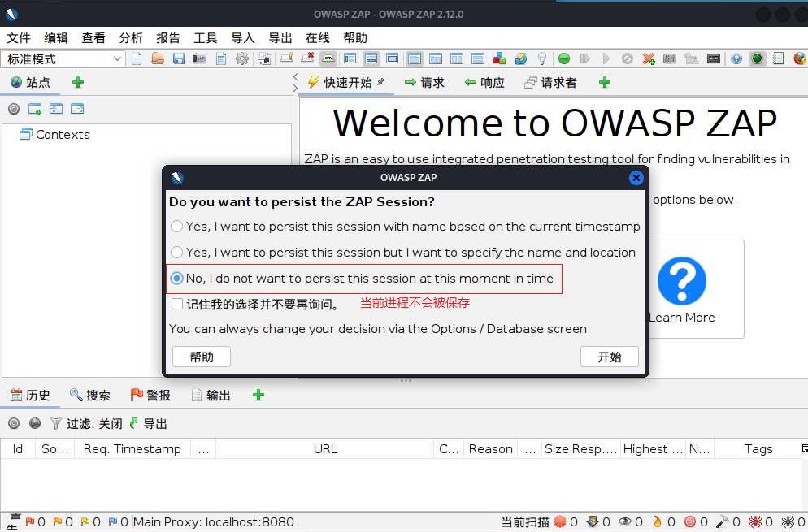Switch to the 请求 tab
Image resolution: width=808 pixels, height=532 pixels.
click(x=424, y=82)
